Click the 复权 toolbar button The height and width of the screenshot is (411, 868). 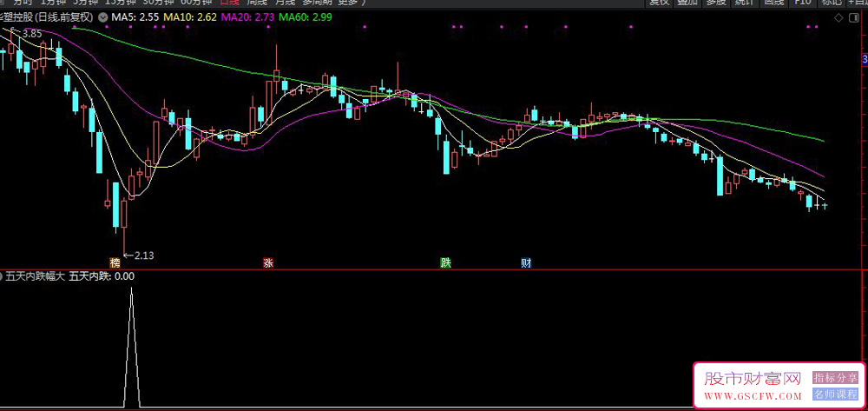point(660,3)
